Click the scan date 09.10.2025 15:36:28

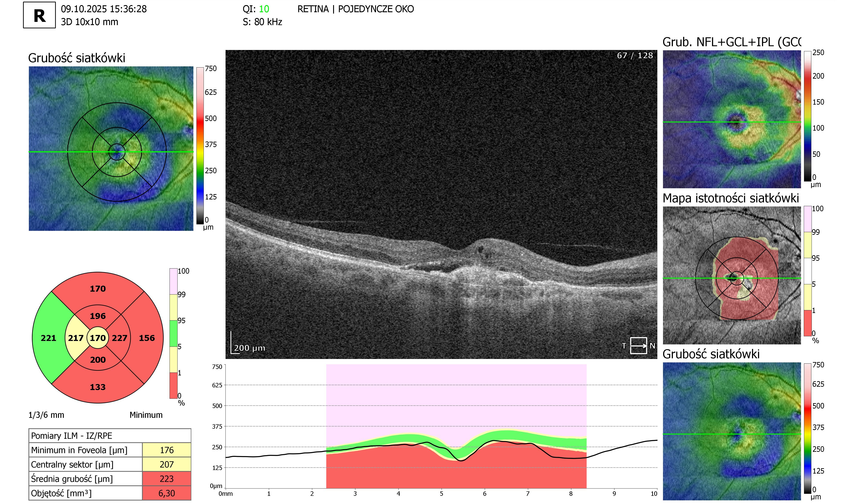point(104,9)
